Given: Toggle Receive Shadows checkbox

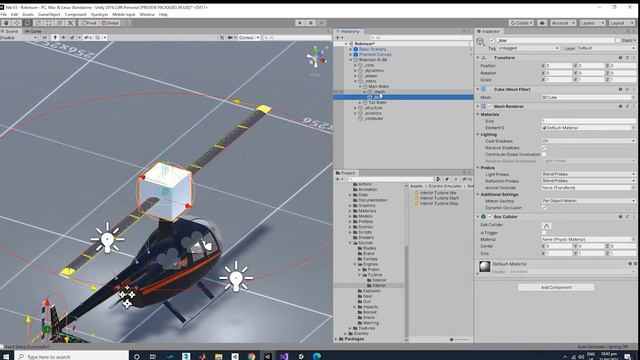Looking at the screenshot, I should pos(544,148).
